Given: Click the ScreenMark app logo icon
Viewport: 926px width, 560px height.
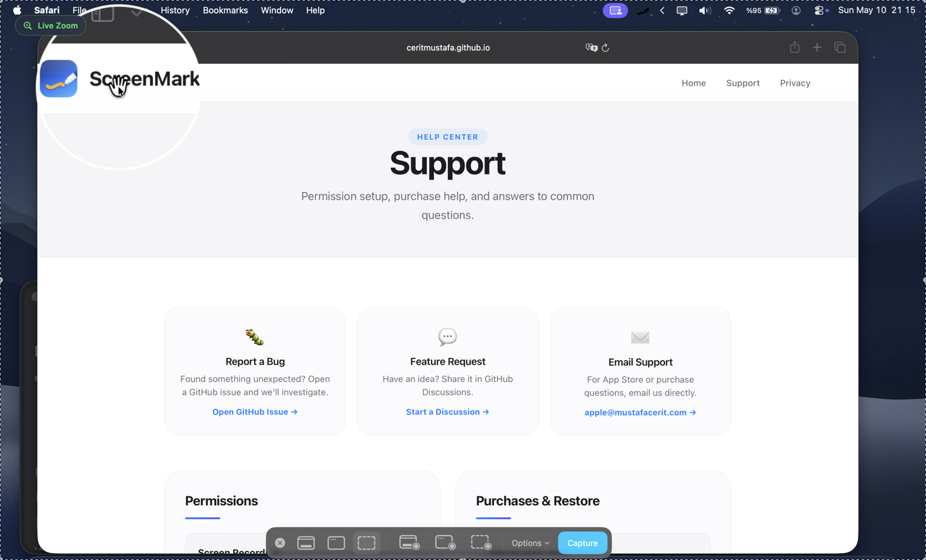Looking at the screenshot, I should coord(59,79).
